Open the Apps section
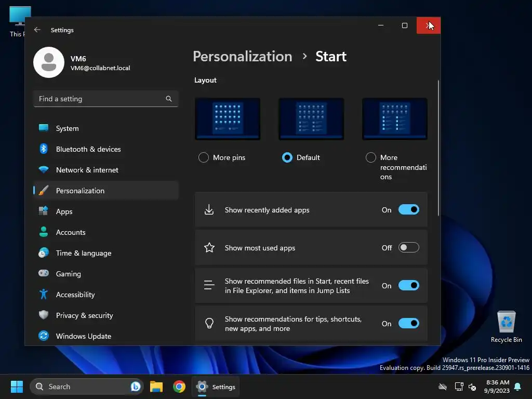 (106, 211)
